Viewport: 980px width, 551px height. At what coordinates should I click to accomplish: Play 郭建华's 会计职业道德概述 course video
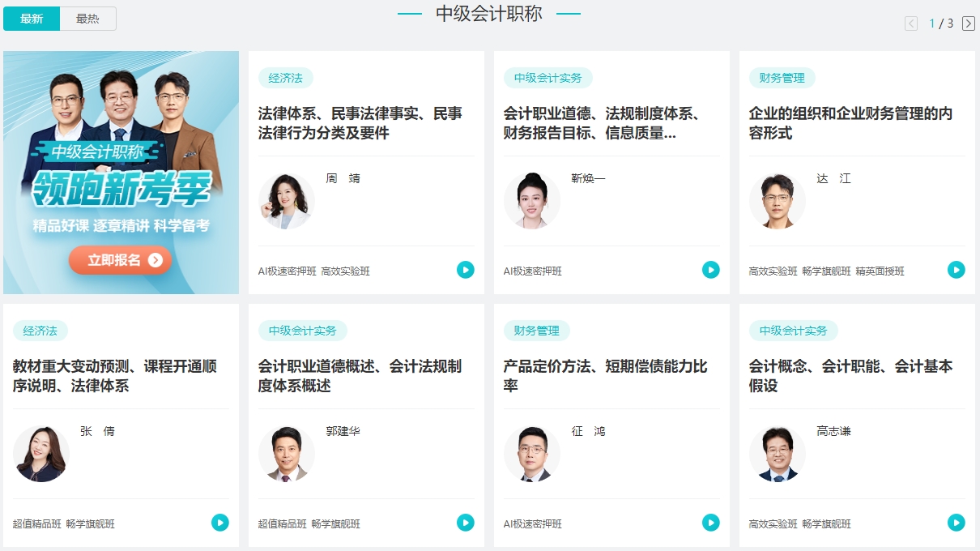click(x=465, y=523)
